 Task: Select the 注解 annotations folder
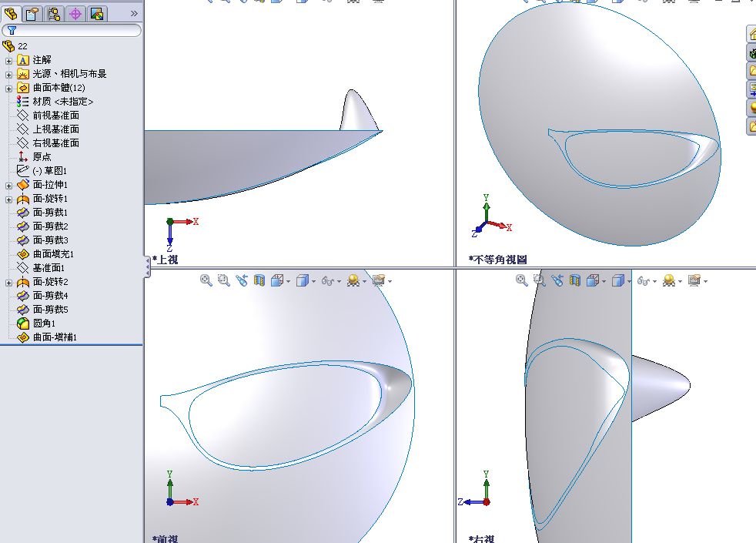(x=34, y=60)
